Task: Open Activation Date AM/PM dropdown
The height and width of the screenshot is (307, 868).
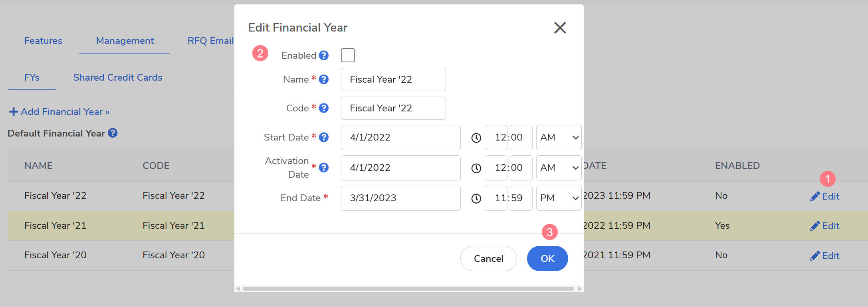Action: click(x=558, y=168)
